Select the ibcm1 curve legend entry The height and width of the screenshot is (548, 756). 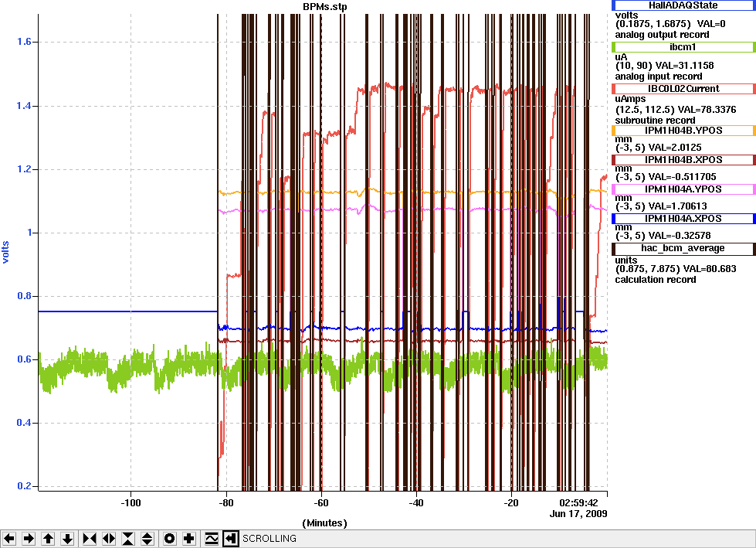[683, 47]
